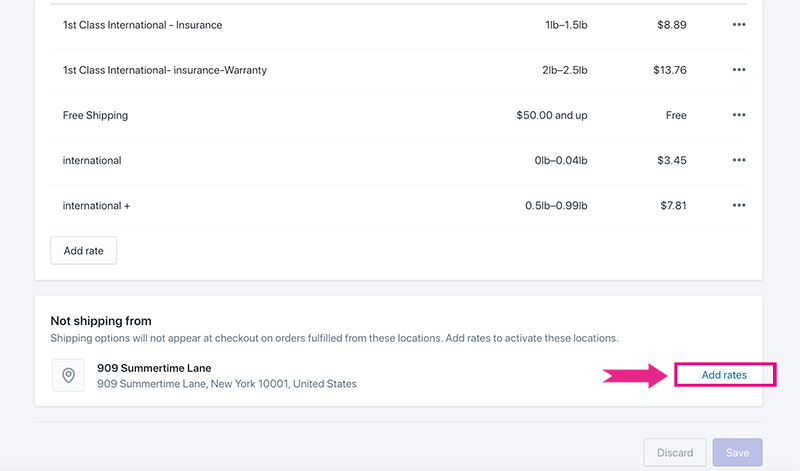Screen dimensions: 800x471
Task: Open the Free Shipping rate options menu
Action: click(739, 115)
